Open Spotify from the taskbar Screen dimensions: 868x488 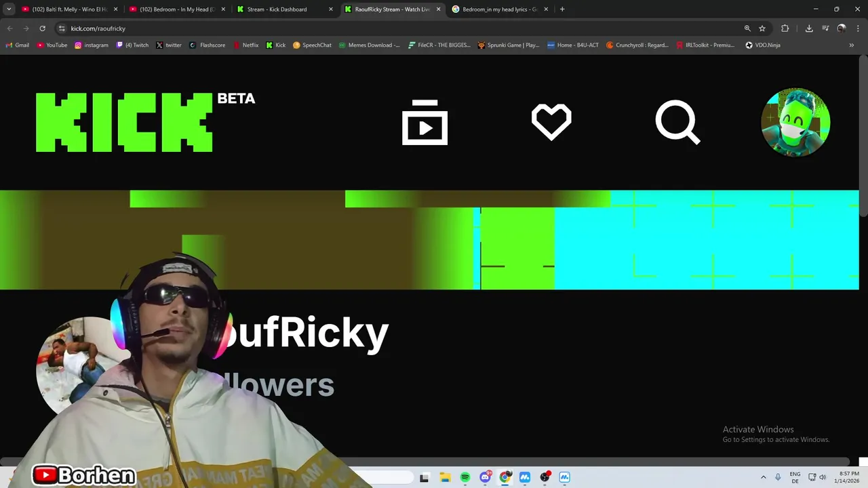465,477
